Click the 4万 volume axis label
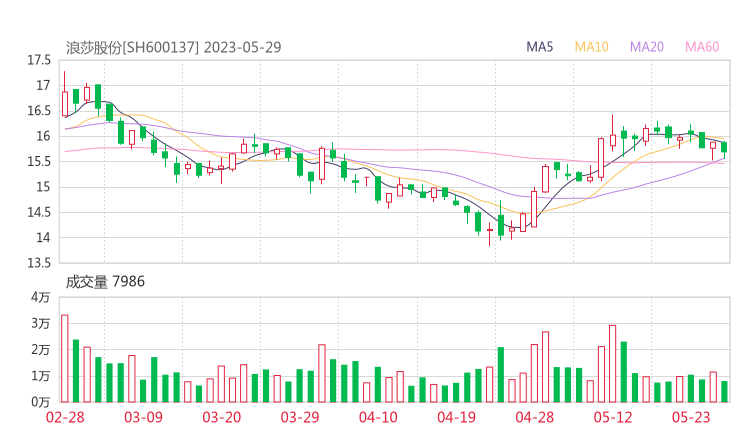 [41, 297]
